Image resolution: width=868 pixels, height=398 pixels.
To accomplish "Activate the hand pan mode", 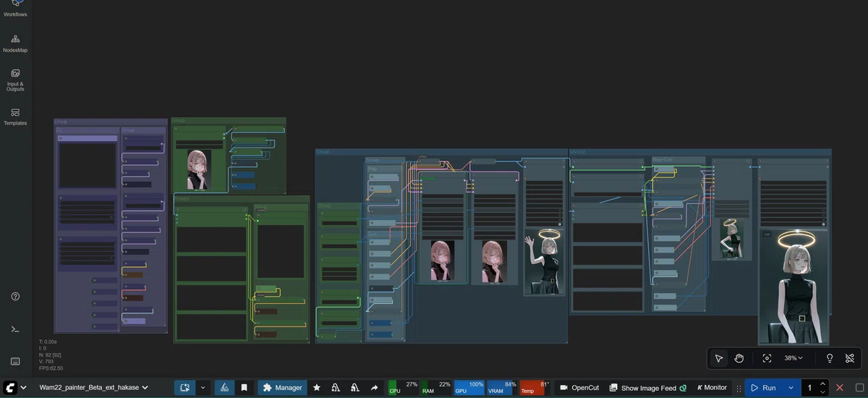I will (739, 358).
